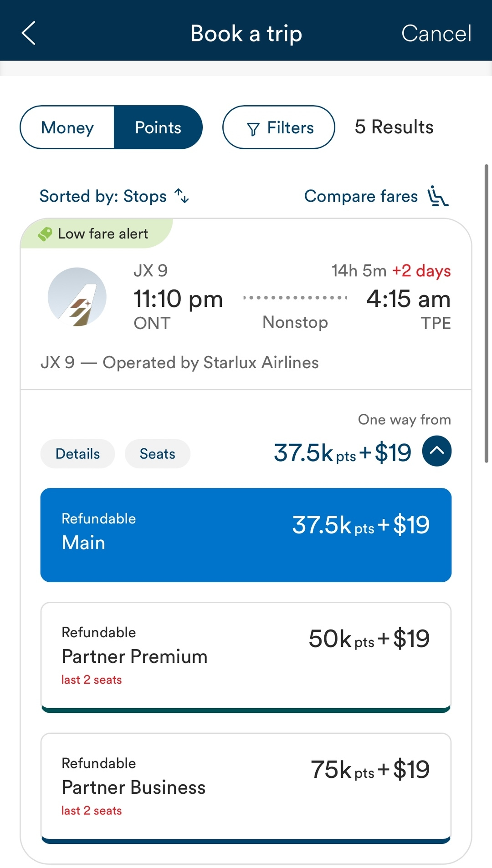Select the Refundable Main fare
Image resolution: width=492 pixels, height=868 pixels.
coord(246,535)
